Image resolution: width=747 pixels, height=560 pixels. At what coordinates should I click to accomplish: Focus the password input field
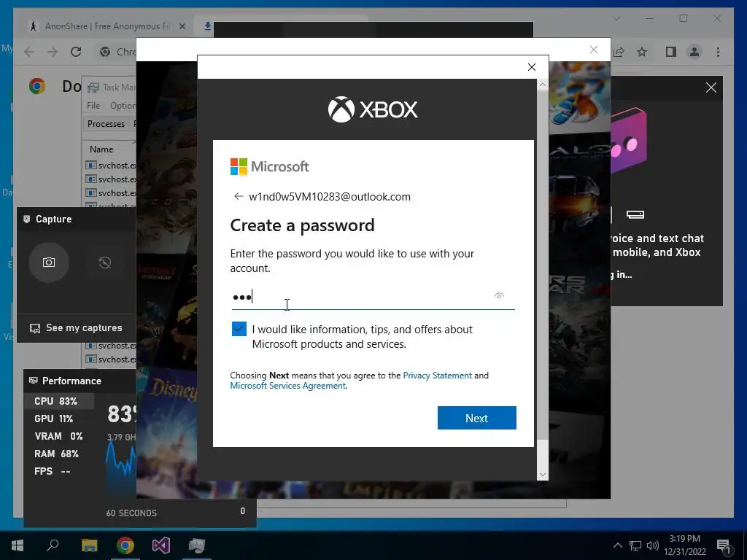[x=373, y=297]
